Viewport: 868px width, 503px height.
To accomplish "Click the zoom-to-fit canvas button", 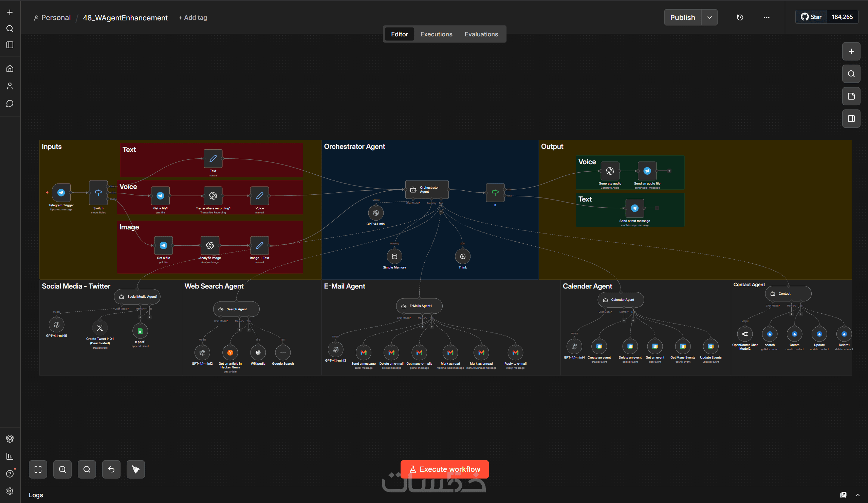I will [38, 469].
